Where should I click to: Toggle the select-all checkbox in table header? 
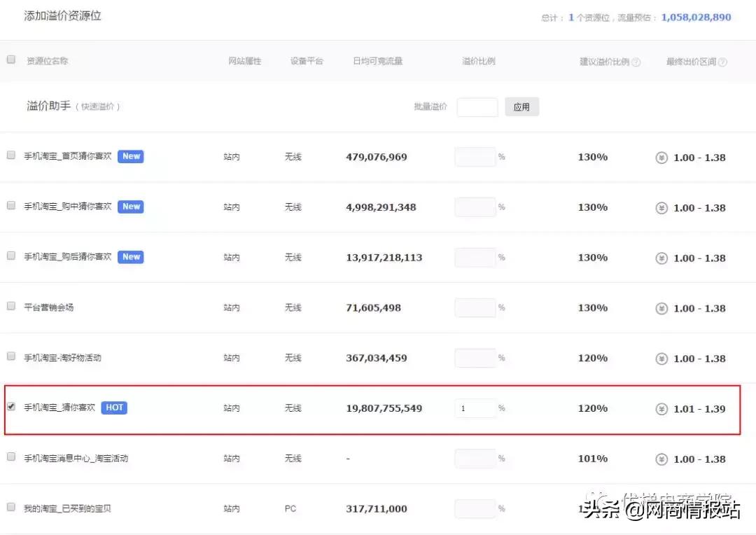click(x=11, y=60)
